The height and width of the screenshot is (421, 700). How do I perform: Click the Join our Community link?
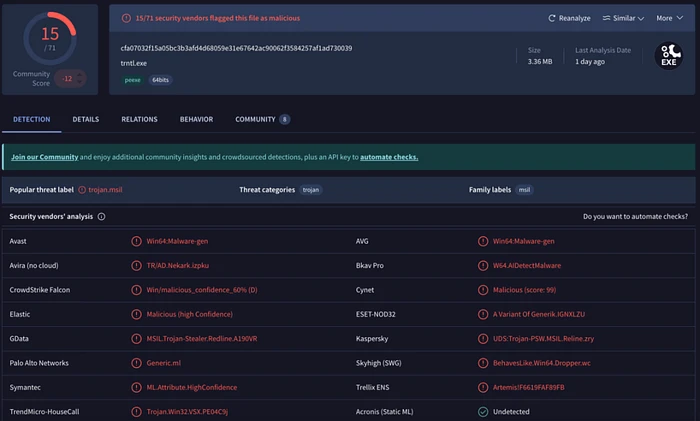click(x=44, y=157)
